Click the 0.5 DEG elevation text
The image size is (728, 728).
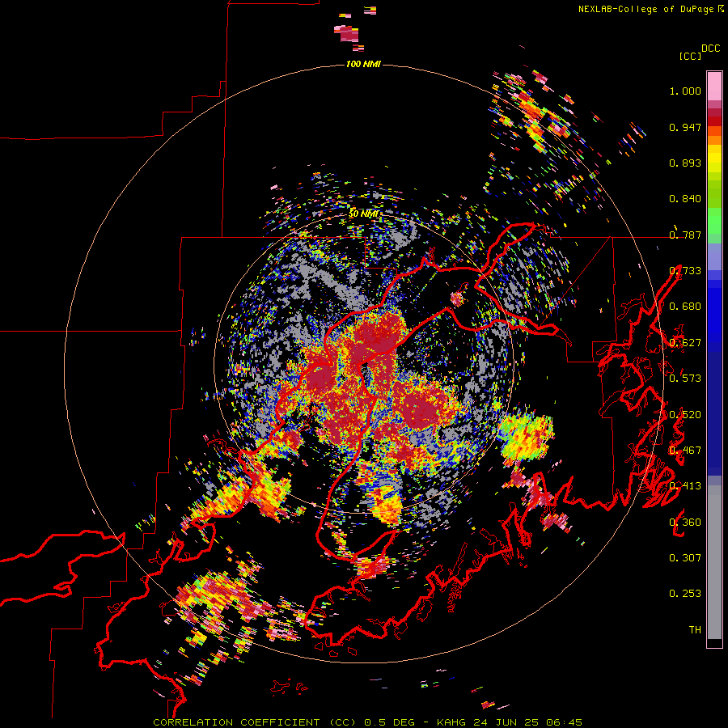coord(392,722)
